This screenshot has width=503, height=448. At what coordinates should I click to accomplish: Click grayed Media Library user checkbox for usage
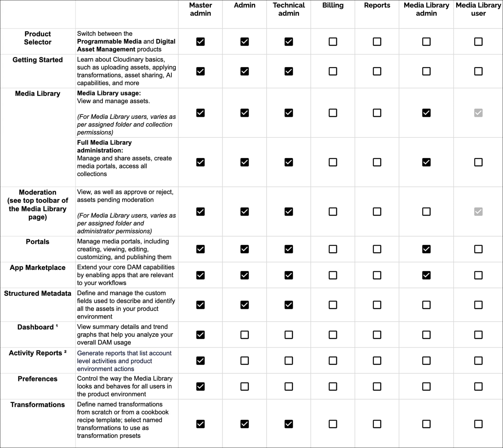point(478,113)
